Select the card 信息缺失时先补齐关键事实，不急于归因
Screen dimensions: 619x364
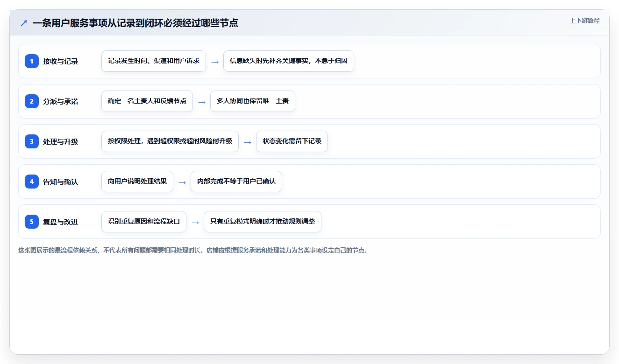(289, 61)
